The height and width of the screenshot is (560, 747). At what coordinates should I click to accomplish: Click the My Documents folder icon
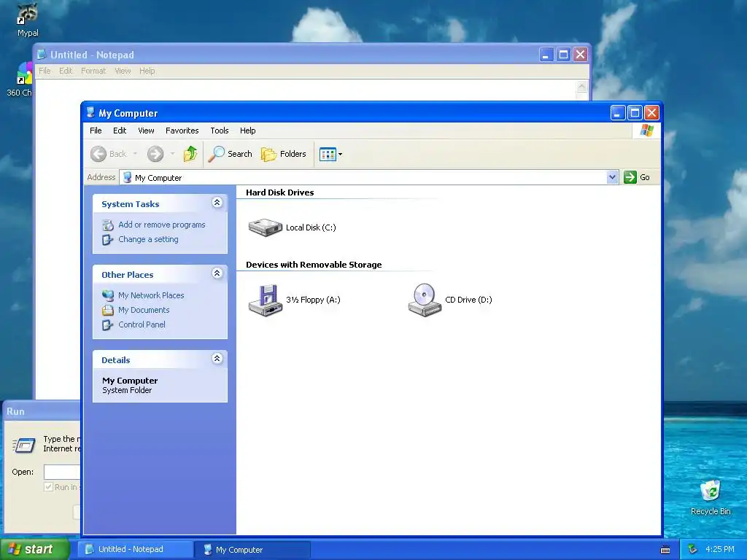click(108, 310)
